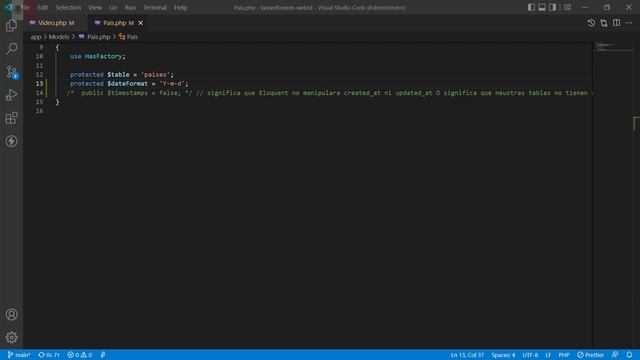Click UTF-8 encoding selector
Viewport: 640px width, 360px height.
530,355
